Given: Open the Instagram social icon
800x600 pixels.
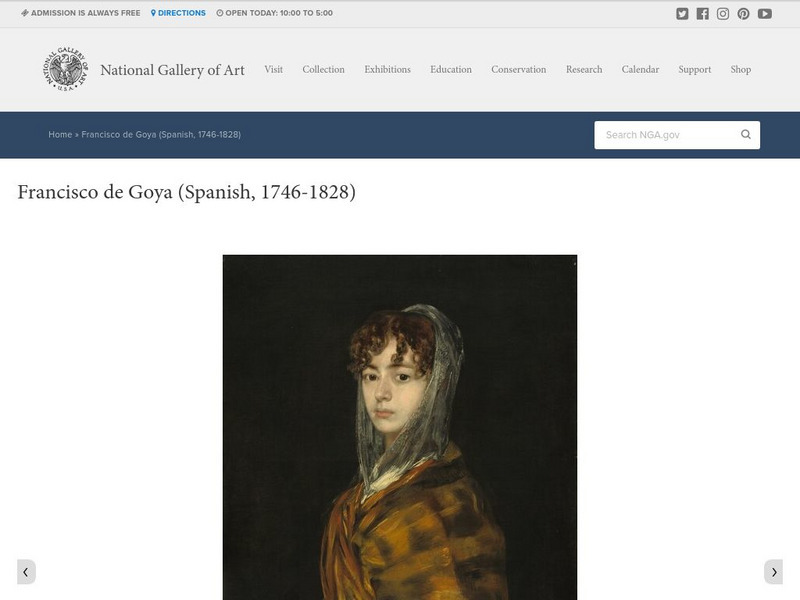Looking at the screenshot, I should tap(723, 14).
